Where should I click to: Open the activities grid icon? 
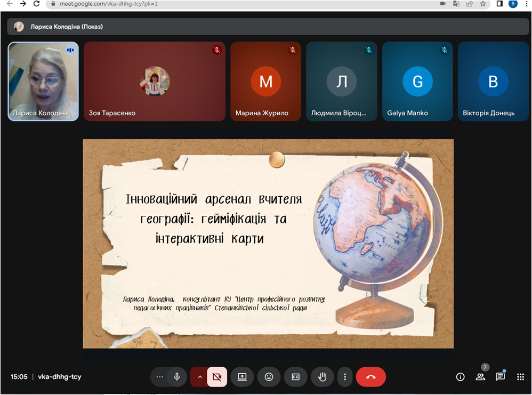click(x=521, y=377)
